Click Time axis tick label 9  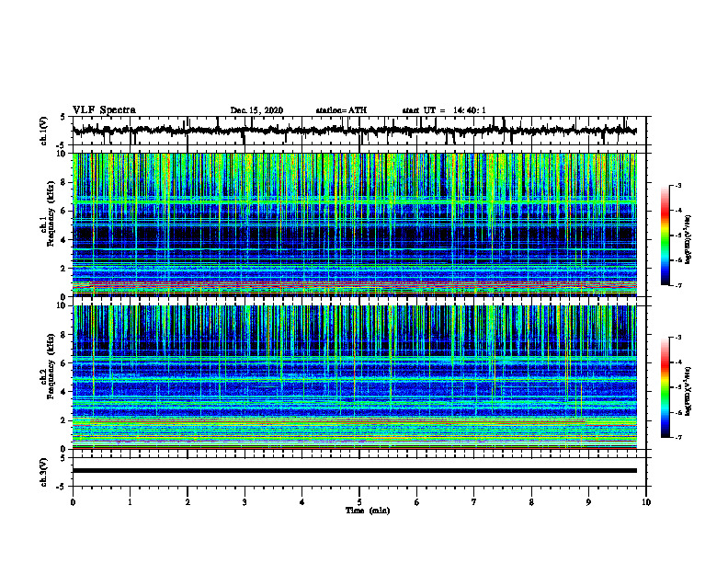588,502
